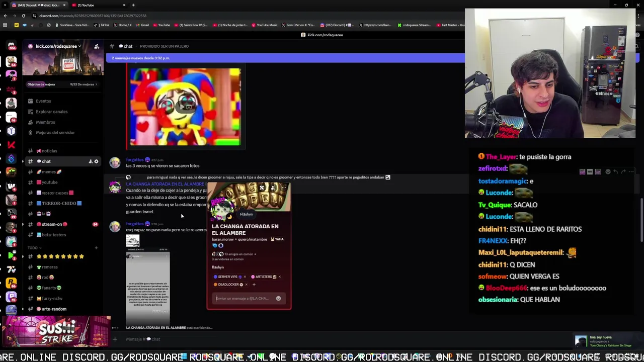The height and width of the screenshot is (362, 644).
Task: Open the SoraSave bookmark
Action: click(x=72, y=25)
